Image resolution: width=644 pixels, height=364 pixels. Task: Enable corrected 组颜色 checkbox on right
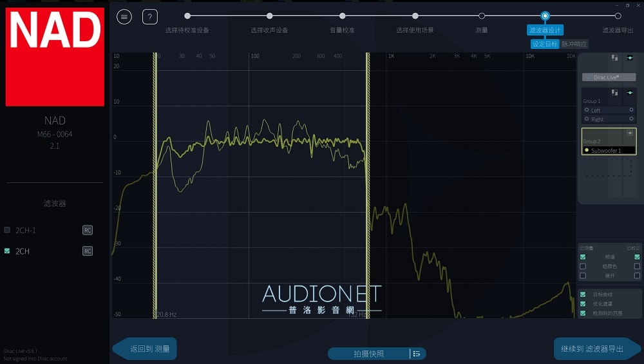coord(637,266)
